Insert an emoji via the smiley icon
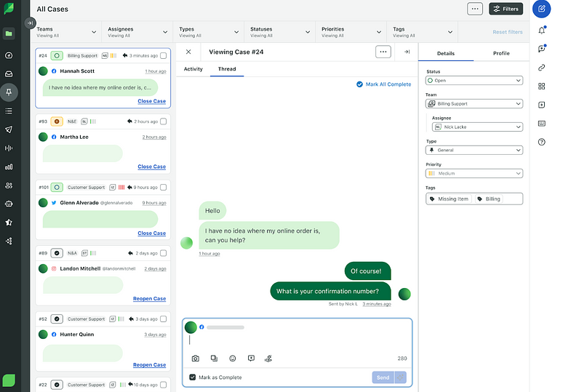 233,359
